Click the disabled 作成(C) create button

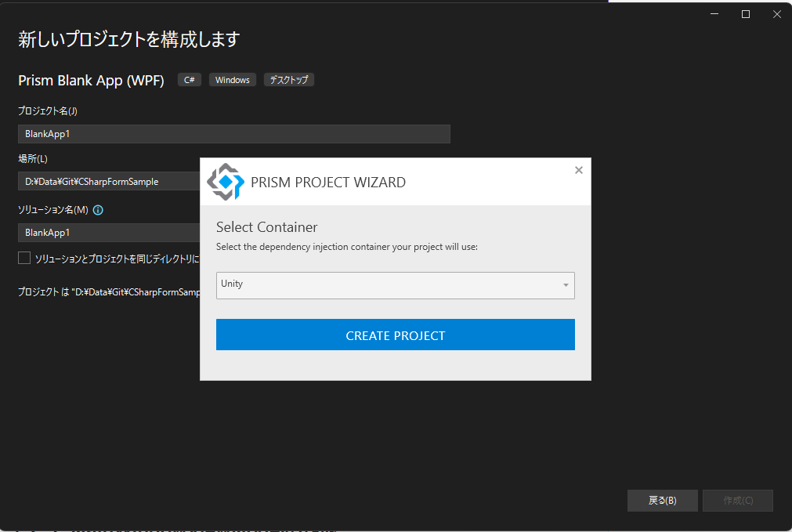click(737, 500)
